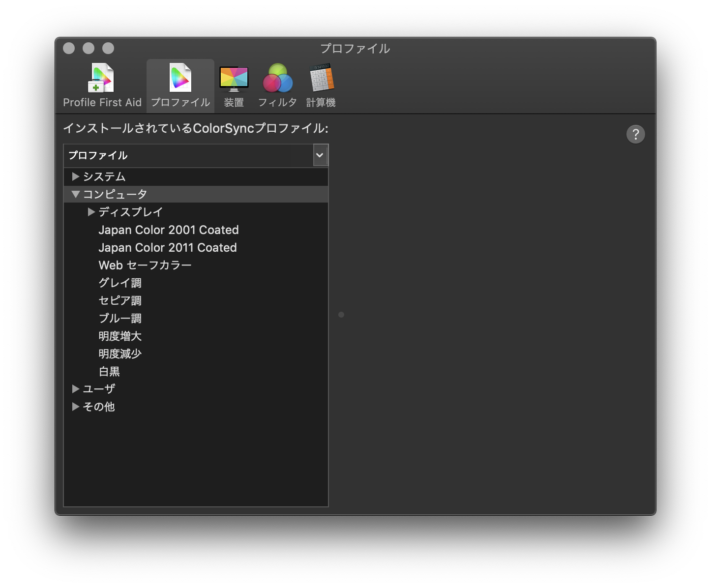Open the Profile First Aid tool
This screenshot has height=588, width=711.
102,85
